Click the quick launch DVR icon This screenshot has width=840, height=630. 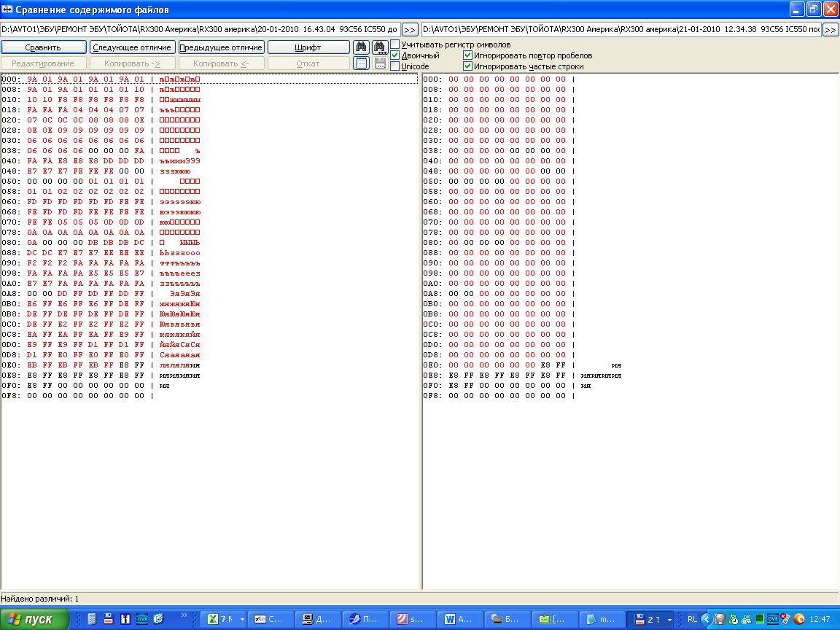point(141,619)
